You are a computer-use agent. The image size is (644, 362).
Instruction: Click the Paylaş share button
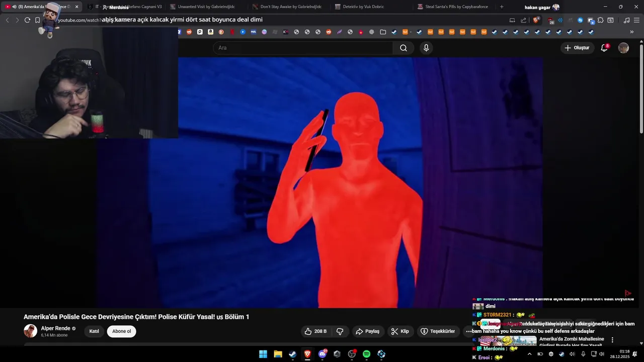point(368,331)
